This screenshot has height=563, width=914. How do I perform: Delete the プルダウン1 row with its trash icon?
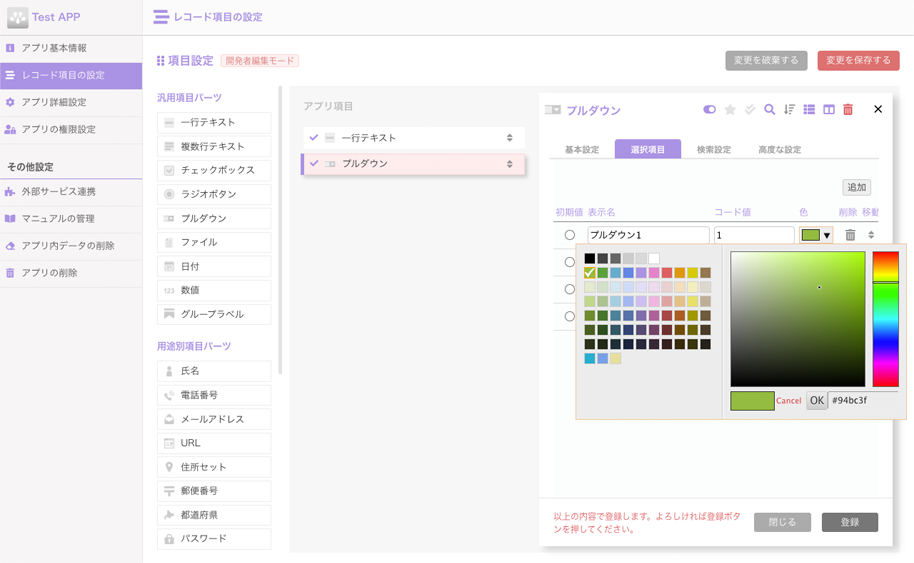pyautogui.click(x=850, y=235)
